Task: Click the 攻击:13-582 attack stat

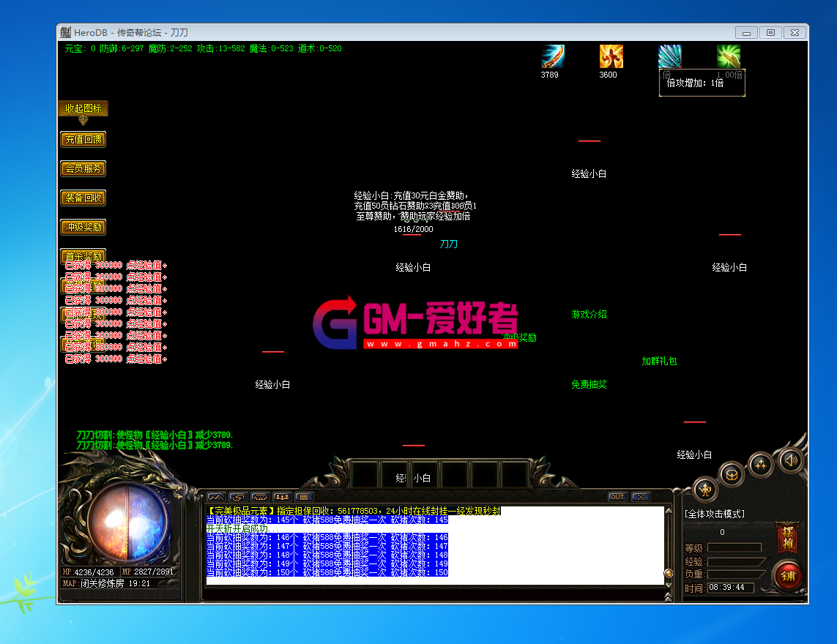Action: tap(221, 48)
